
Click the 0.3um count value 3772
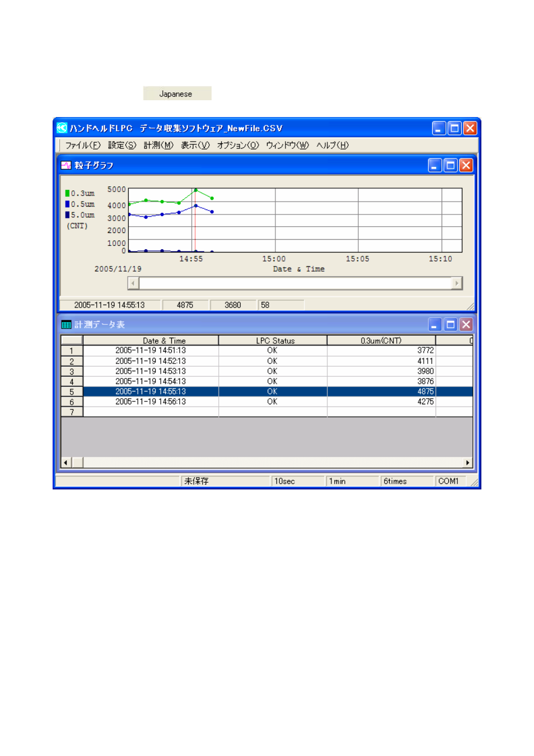click(x=425, y=351)
